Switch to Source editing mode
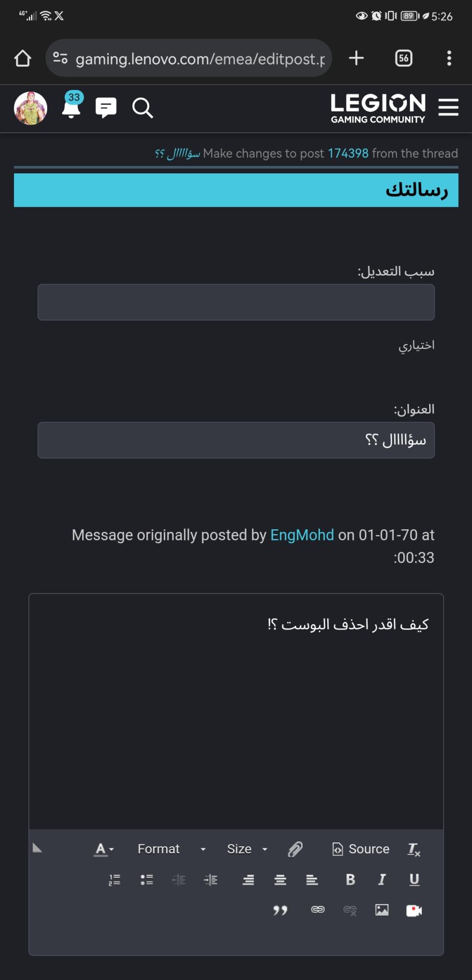This screenshot has width=472, height=980. (x=360, y=849)
